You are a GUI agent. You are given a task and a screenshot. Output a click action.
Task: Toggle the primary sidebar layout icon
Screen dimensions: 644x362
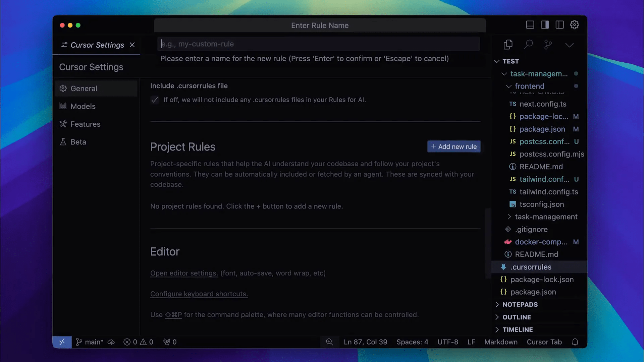[545, 25]
